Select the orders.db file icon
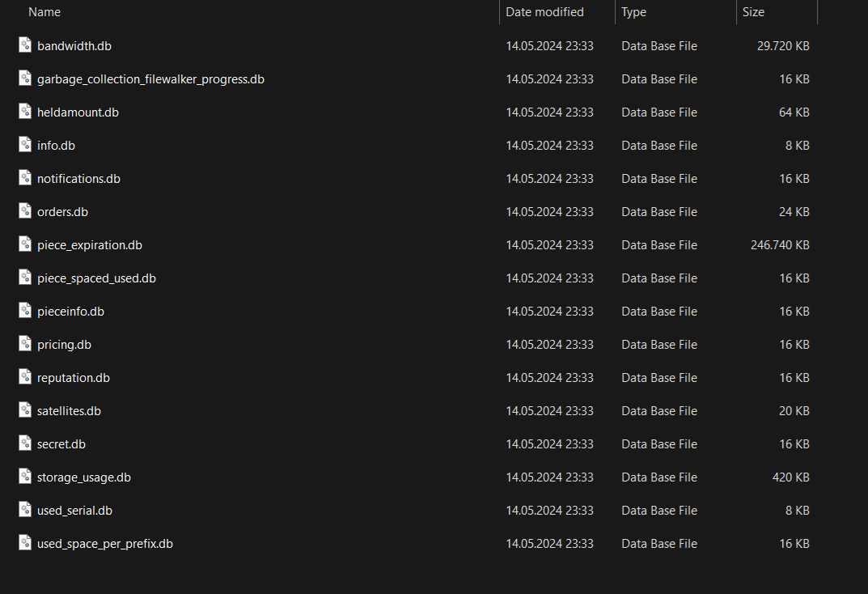Viewport: 868px width, 594px height. click(25, 211)
